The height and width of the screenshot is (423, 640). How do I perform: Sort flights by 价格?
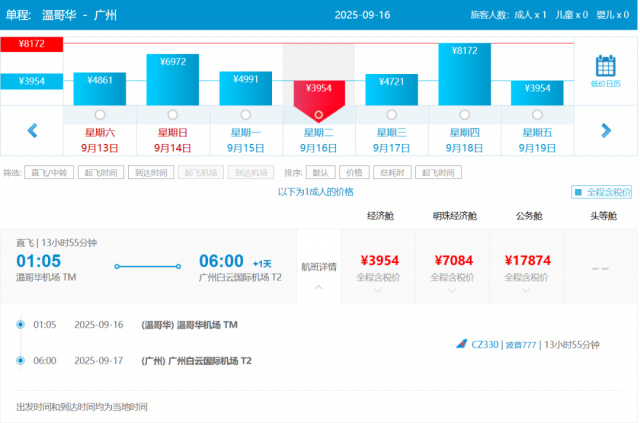click(x=354, y=172)
